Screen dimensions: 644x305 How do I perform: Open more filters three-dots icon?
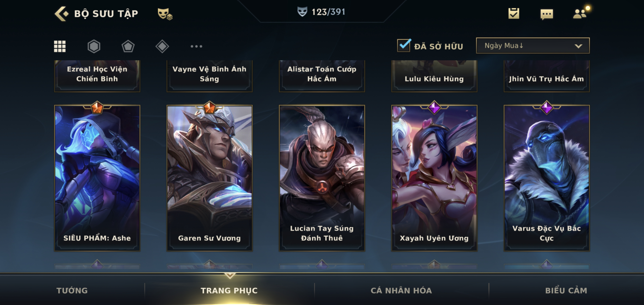196,46
